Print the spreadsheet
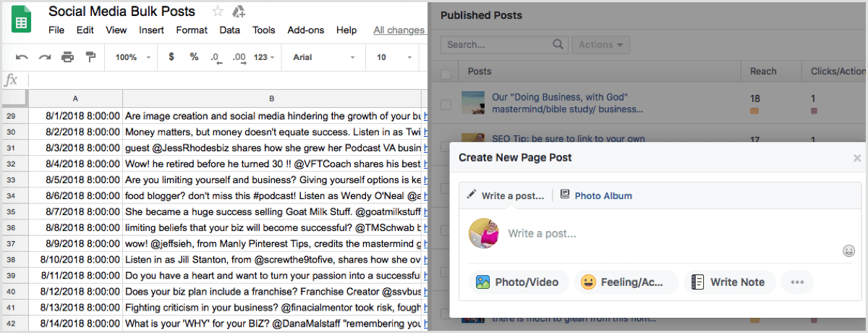 coord(67,57)
